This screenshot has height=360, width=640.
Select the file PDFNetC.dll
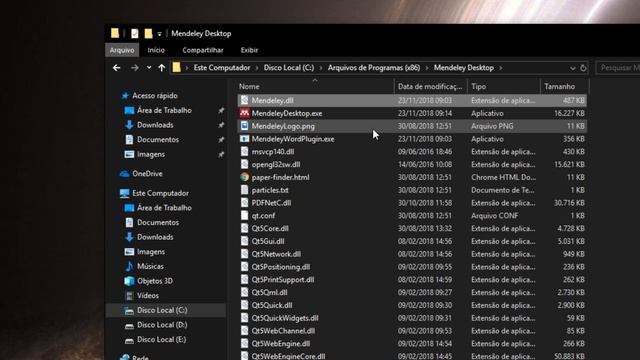(271, 203)
